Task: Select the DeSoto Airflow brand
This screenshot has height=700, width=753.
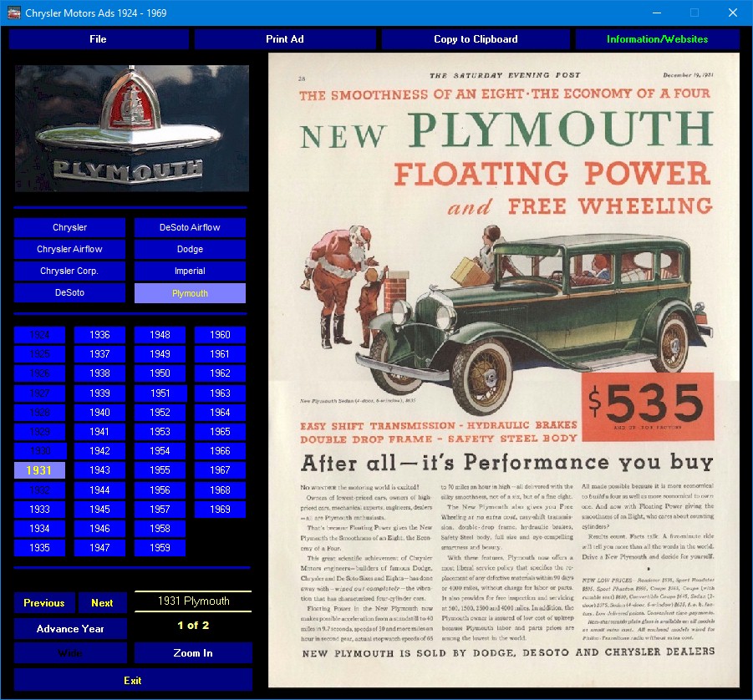Action: [x=190, y=227]
